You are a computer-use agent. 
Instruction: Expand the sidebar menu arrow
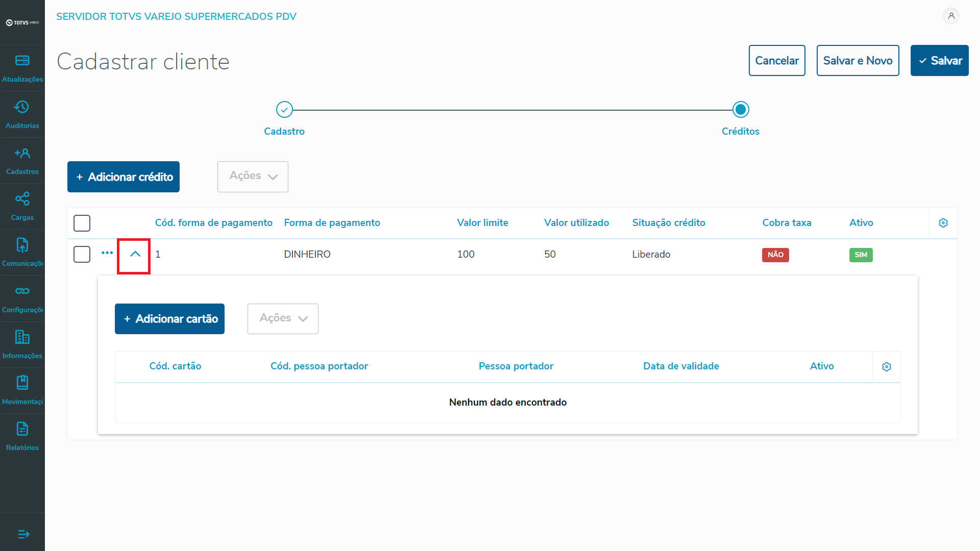23,534
